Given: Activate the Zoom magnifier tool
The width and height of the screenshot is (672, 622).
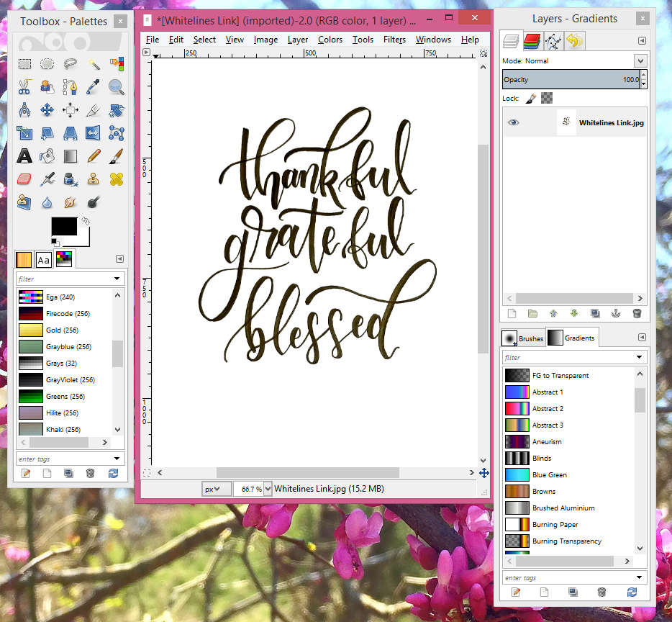Looking at the screenshot, I should [117, 88].
